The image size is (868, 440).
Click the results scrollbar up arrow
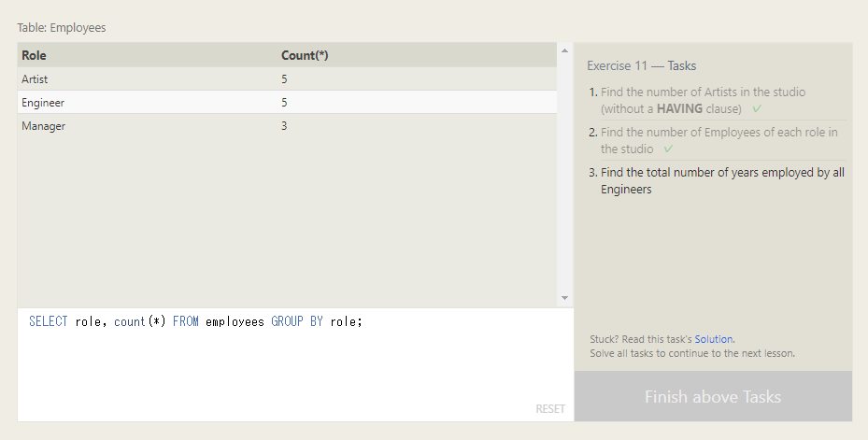tap(564, 51)
